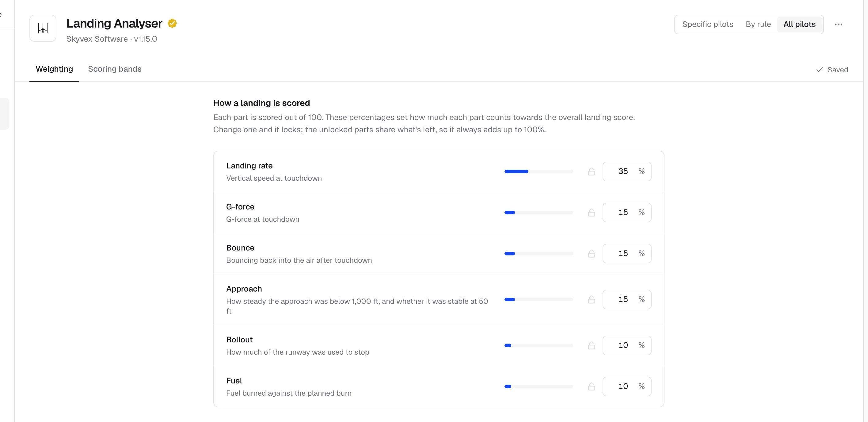This screenshot has height=422, width=868.
Task: Select the Specific pilots option
Action: pyautogui.click(x=708, y=24)
